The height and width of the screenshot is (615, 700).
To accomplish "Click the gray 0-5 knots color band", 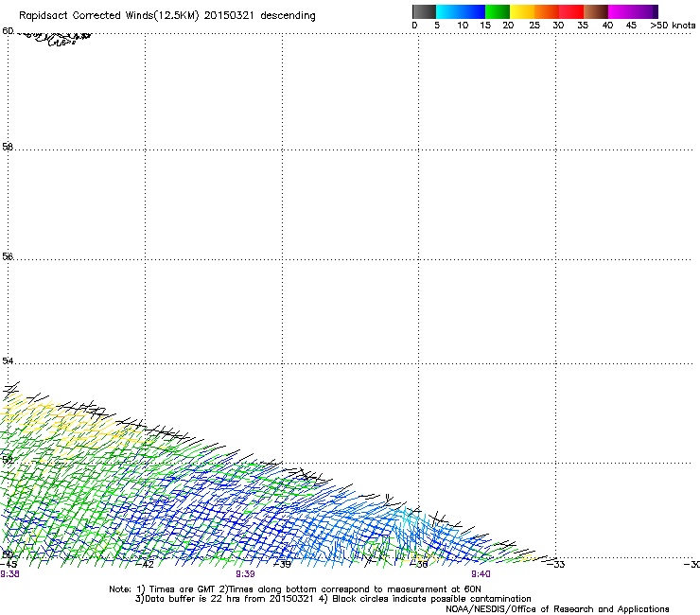I will 424,11.
